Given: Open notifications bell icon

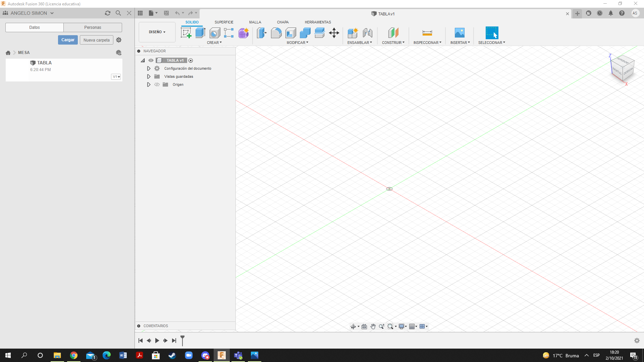Looking at the screenshot, I should pyautogui.click(x=611, y=13).
